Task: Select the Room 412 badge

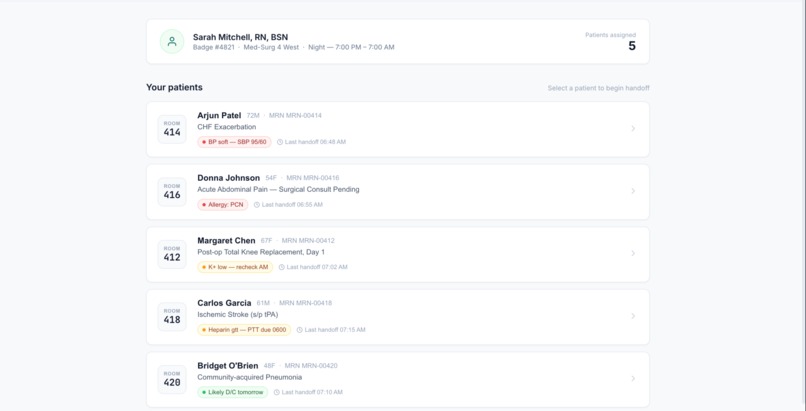Action: point(172,254)
